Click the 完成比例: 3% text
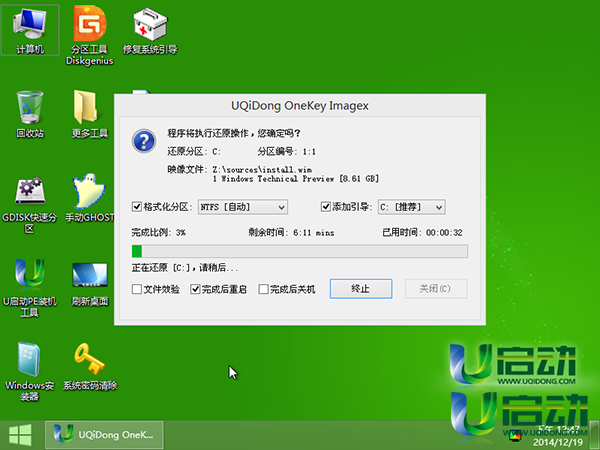The width and height of the screenshot is (600, 450). 158,232
